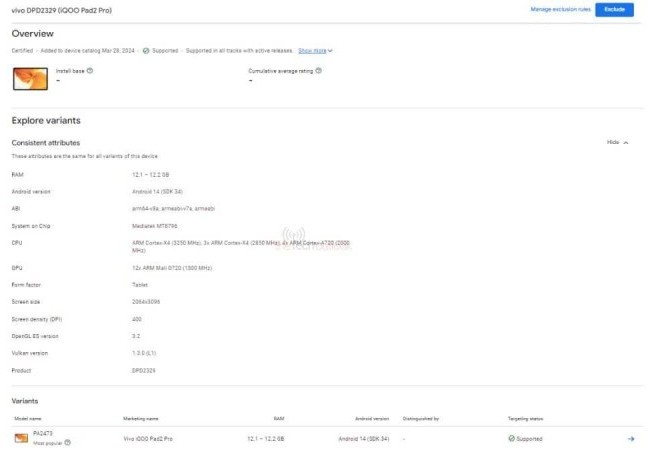Image resolution: width=667 pixels, height=450 pixels.
Task: Click the Model name column header
Action: coord(28,419)
